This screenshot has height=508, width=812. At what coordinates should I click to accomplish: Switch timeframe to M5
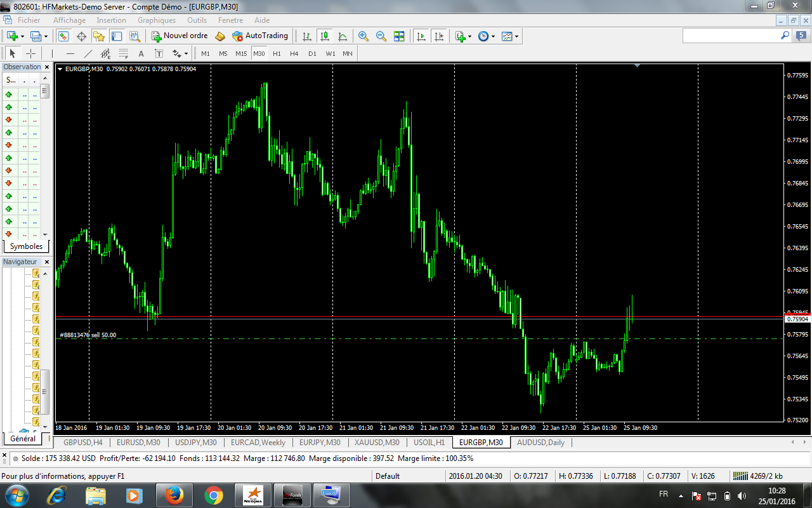click(223, 53)
